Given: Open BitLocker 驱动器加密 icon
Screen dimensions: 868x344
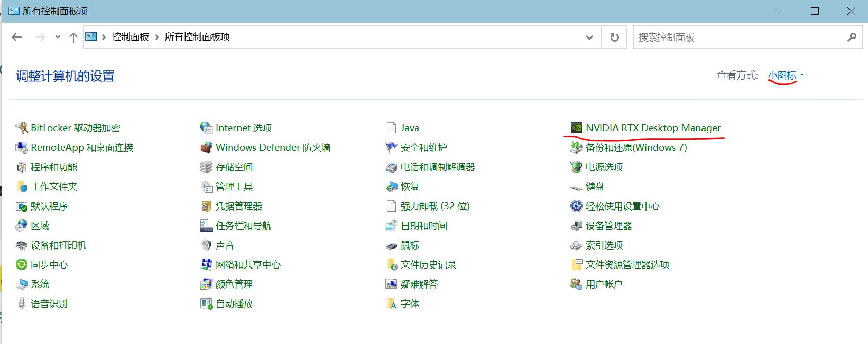Looking at the screenshot, I should (22, 128).
